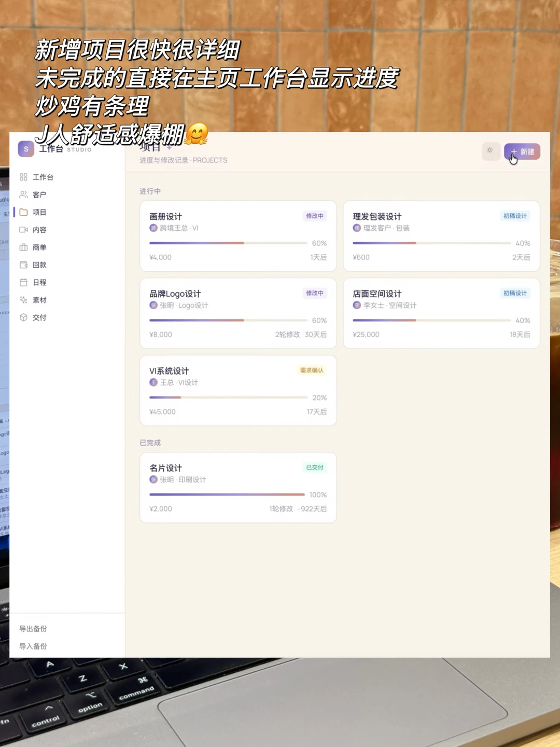The width and height of the screenshot is (560, 747).
Task: Open the 日程 calendar icon in sidebar
Action: click(x=23, y=283)
